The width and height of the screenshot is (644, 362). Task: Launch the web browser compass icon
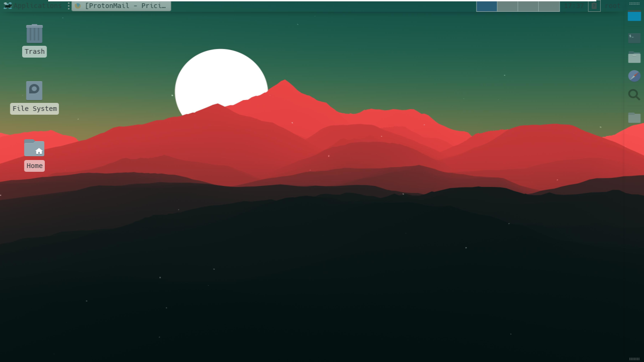click(634, 76)
